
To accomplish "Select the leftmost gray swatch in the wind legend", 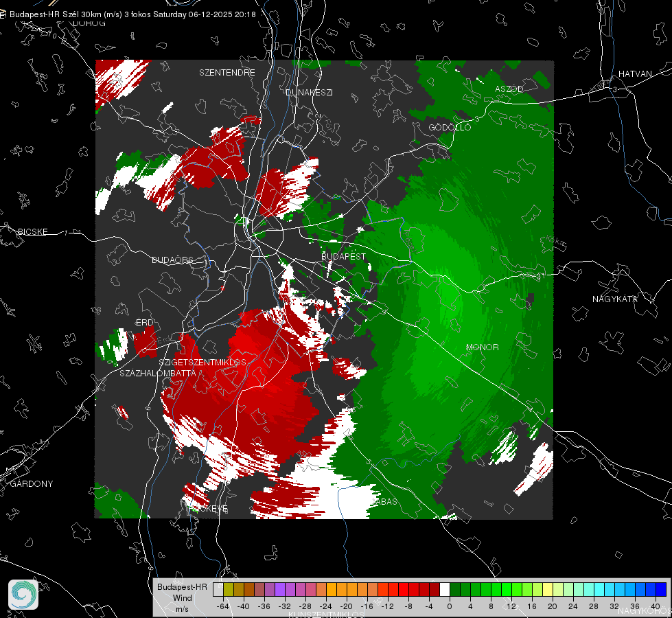I will [x=218, y=590].
